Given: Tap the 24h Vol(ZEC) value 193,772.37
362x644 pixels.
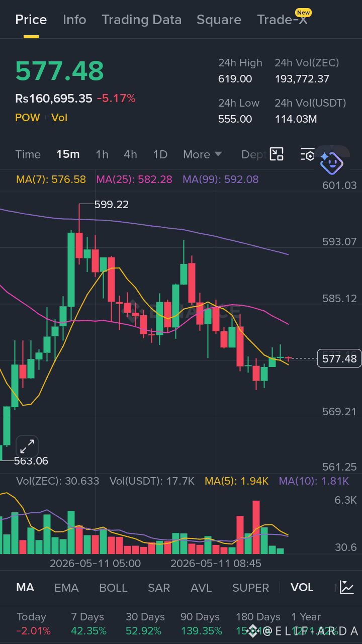Looking at the screenshot, I should click(302, 79).
